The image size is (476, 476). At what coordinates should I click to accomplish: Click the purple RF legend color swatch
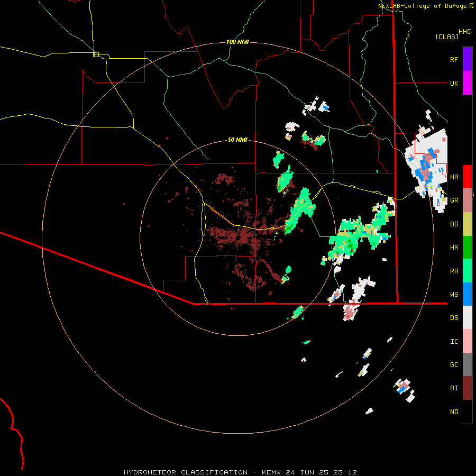tap(467, 59)
